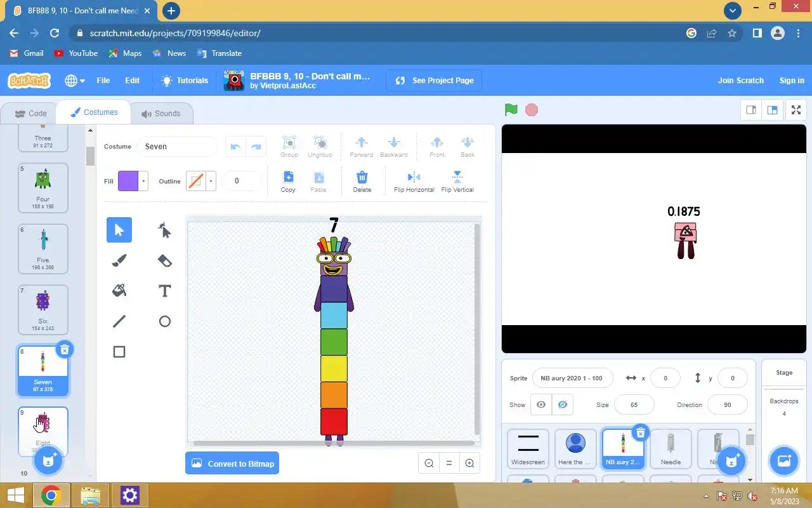This screenshot has width=812, height=508.
Task: Set the sprite to shown with the eye button
Action: [x=541, y=404]
